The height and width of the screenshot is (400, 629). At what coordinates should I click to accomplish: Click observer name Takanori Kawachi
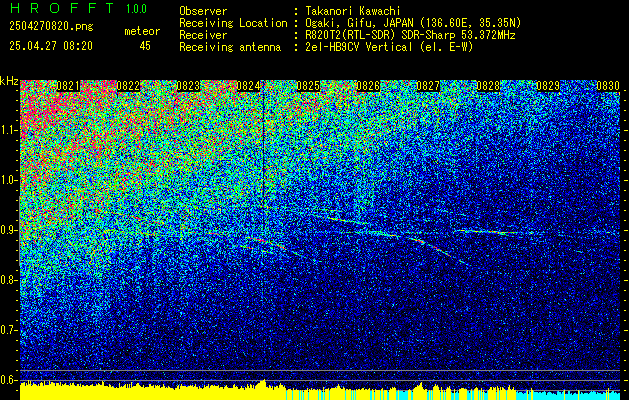point(353,11)
